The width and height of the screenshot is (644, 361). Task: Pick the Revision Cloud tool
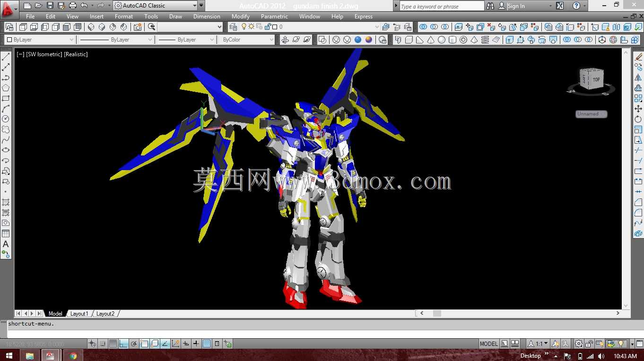coord(6,129)
